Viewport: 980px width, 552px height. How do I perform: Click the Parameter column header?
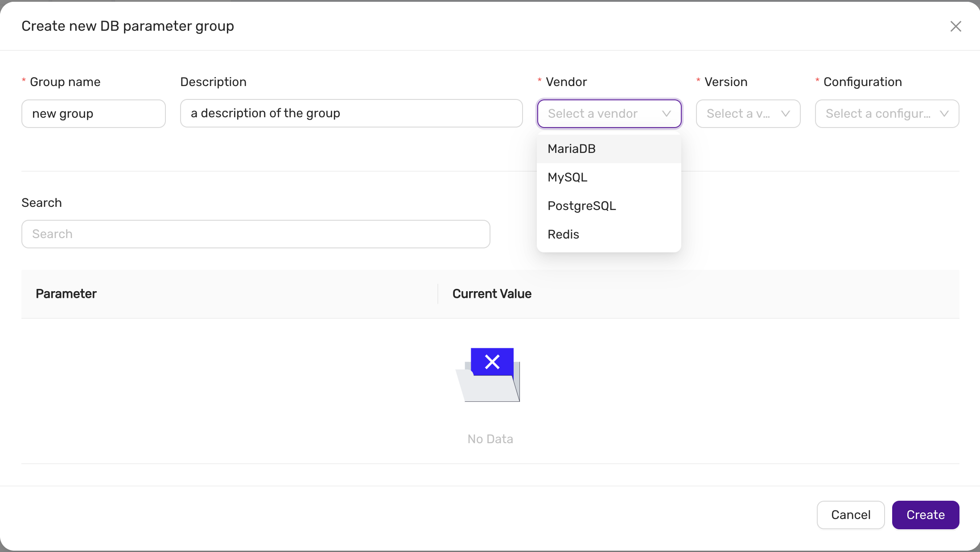(66, 294)
